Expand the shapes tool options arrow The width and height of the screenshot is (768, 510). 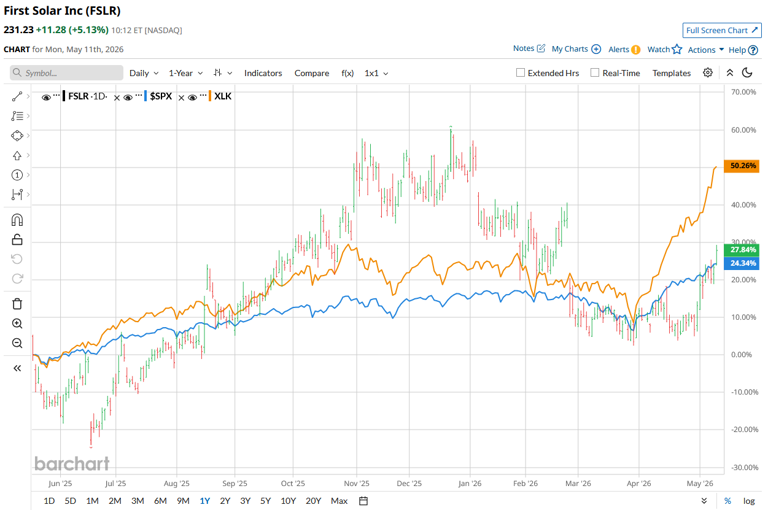[28, 136]
